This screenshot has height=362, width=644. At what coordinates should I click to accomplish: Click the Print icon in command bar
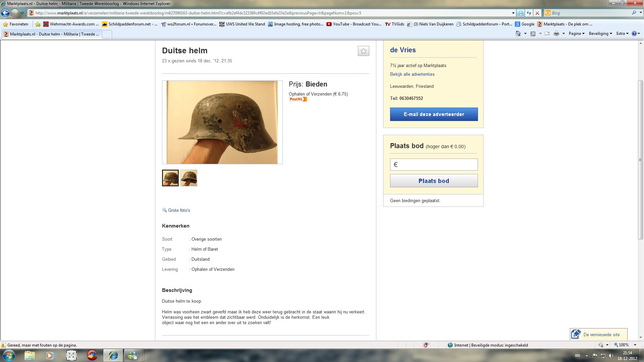[556, 34]
